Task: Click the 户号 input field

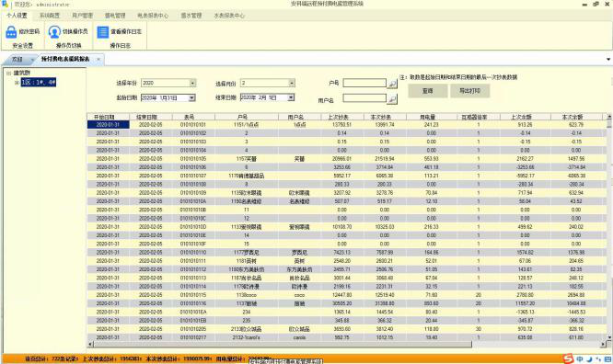Action: point(364,83)
